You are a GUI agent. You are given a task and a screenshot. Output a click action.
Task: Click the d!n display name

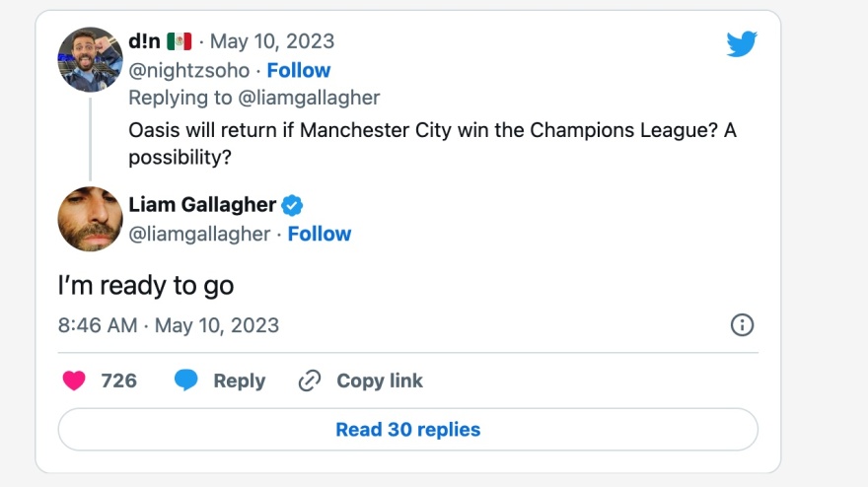(x=145, y=41)
